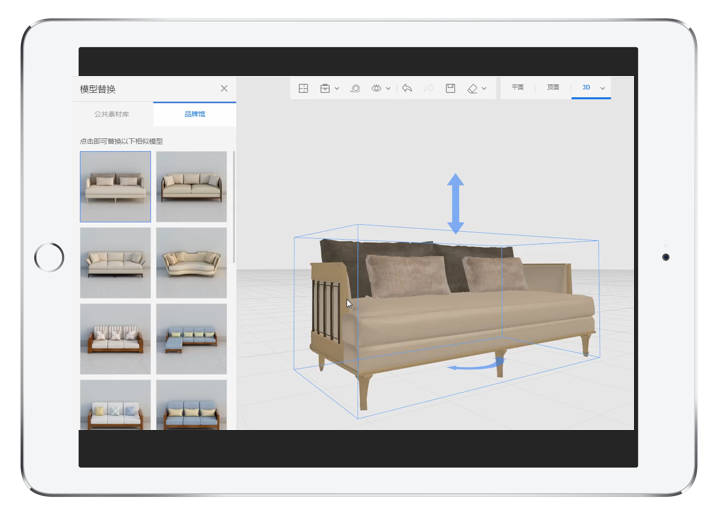Switch to the 平面 view tab
720x516 pixels.
[x=518, y=88]
